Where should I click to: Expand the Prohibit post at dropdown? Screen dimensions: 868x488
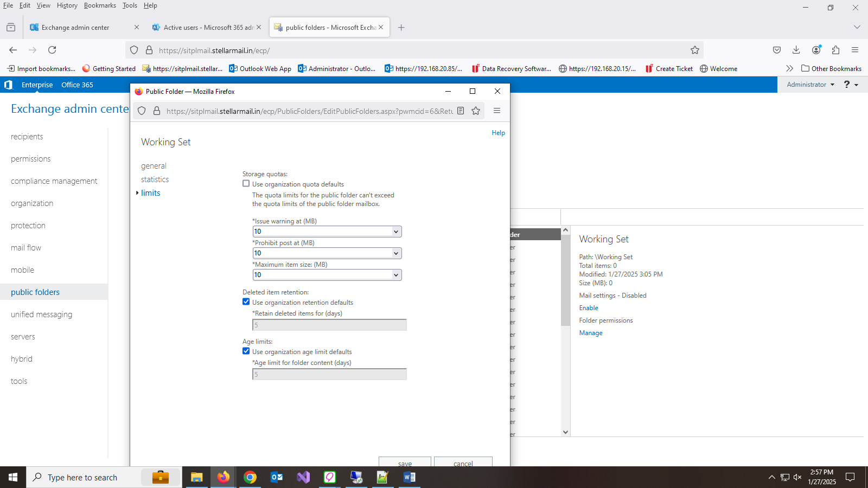pyautogui.click(x=396, y=253)
